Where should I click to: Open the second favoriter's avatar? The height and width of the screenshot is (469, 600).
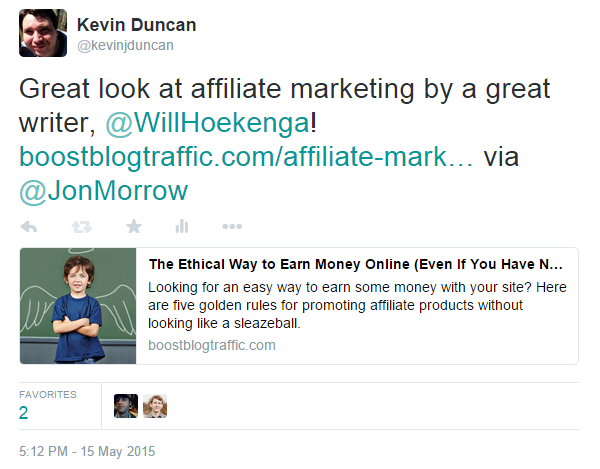155,406
